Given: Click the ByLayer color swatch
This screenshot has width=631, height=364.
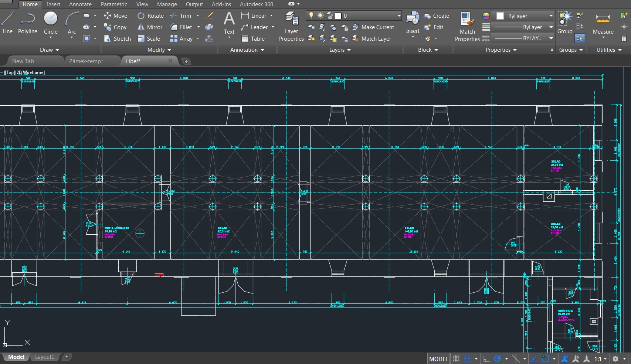Looking at the screenshot, I should click(500, 16).
